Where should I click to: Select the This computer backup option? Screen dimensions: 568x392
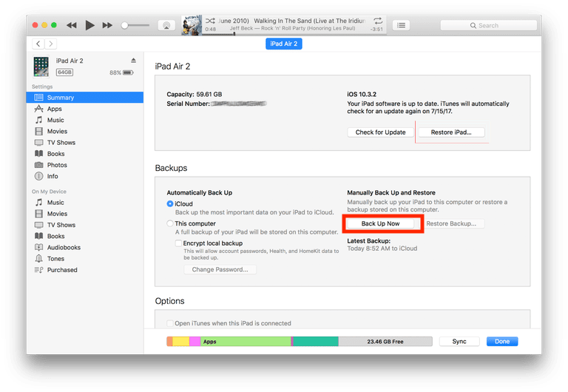[x=170, y=223]
